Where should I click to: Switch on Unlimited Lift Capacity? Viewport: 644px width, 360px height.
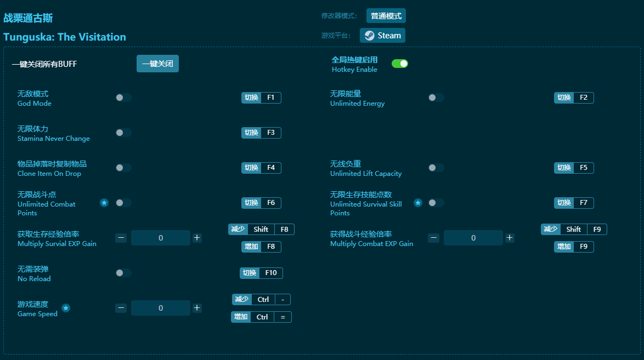[437, 168]
